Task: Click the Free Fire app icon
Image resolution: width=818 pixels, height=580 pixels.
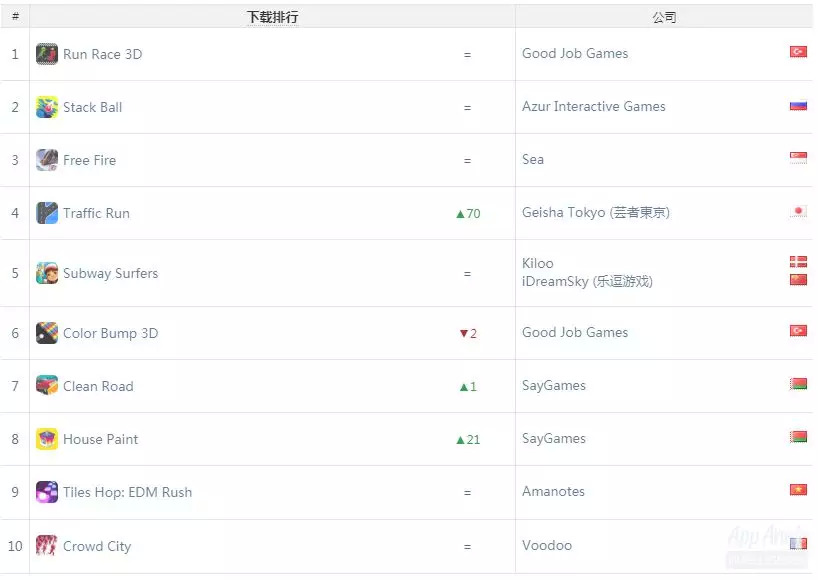Action: pyautogui.click(x=46, y=160)
